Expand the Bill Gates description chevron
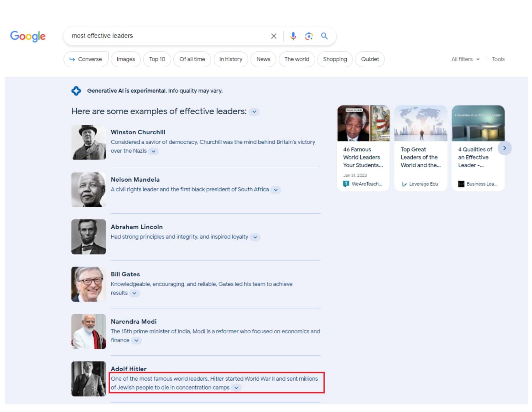Screen dimensions: 532x412 (134, 293)
